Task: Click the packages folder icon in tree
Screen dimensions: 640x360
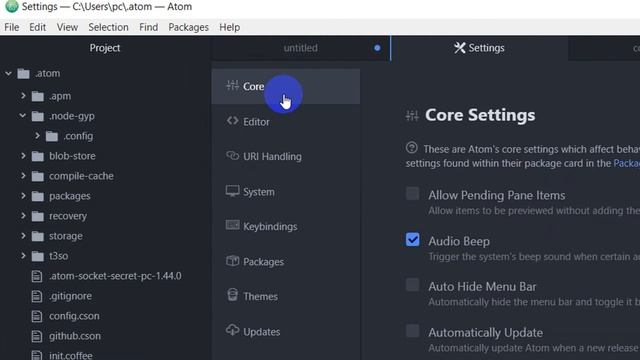Action: pyautogui.click(x=38, y=196)
